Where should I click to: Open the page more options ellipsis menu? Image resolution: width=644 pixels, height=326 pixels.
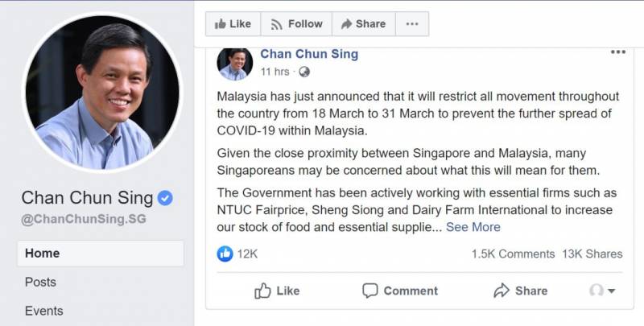(x=411, y=24)
